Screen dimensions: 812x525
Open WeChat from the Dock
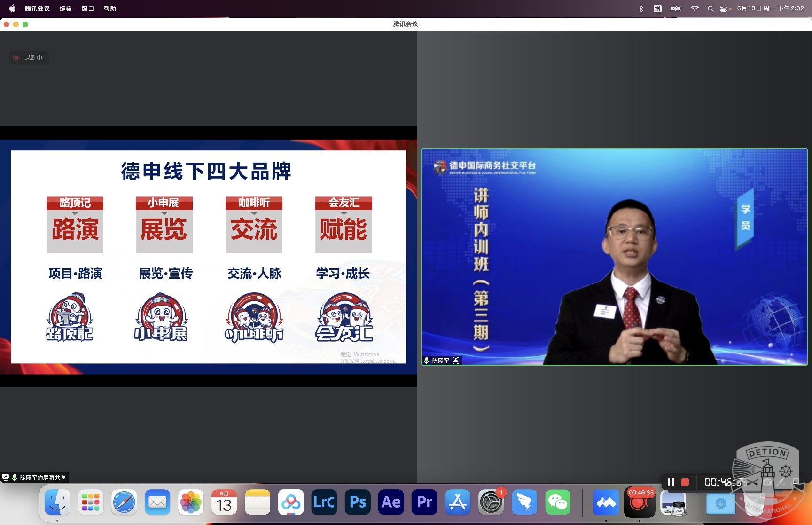coord(558,502)
